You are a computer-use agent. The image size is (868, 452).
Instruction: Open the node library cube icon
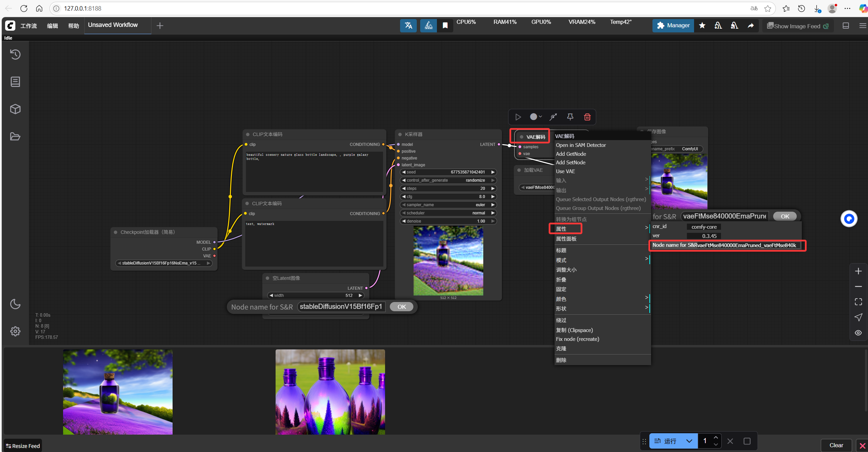click(15, 109)
